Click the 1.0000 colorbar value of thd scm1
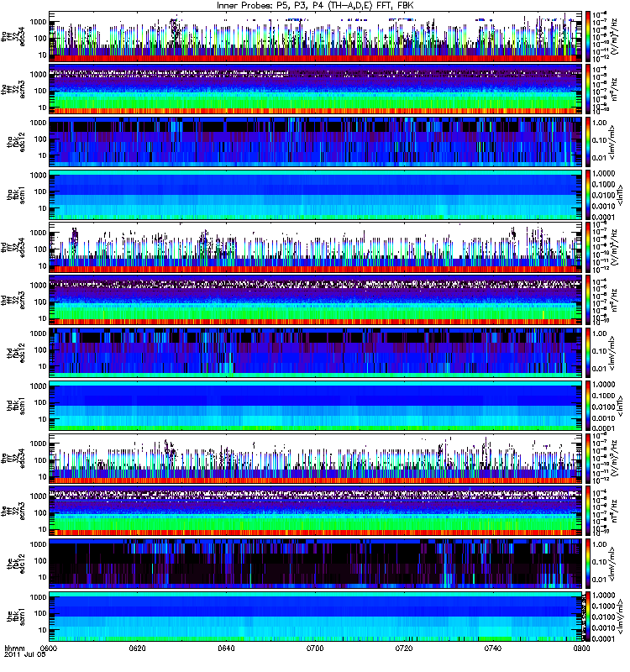Image resolution: width=630 pixels, height=672 pixels. [x=603, y=385]
